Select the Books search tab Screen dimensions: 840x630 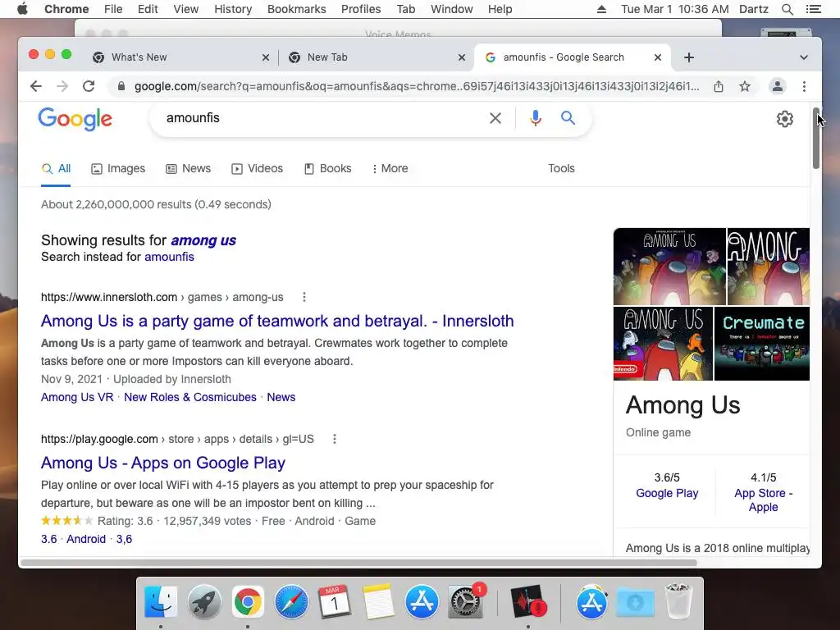pyautogui.click(x=328, y=168)
